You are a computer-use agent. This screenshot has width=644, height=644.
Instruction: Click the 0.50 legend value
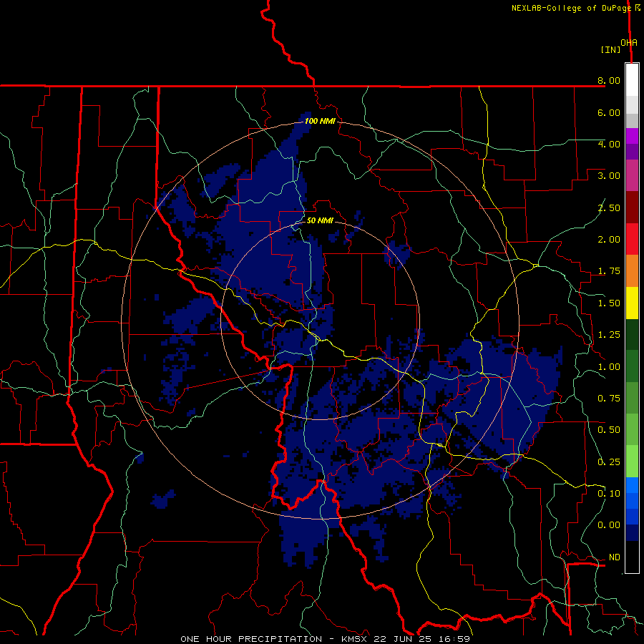coord(609,430)
